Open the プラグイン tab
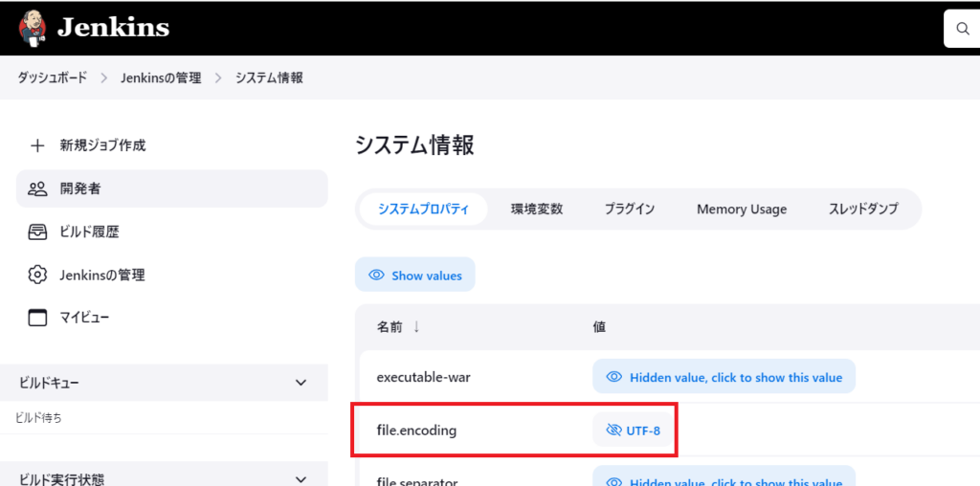980x486 pixels. click(x=629, y=209)
